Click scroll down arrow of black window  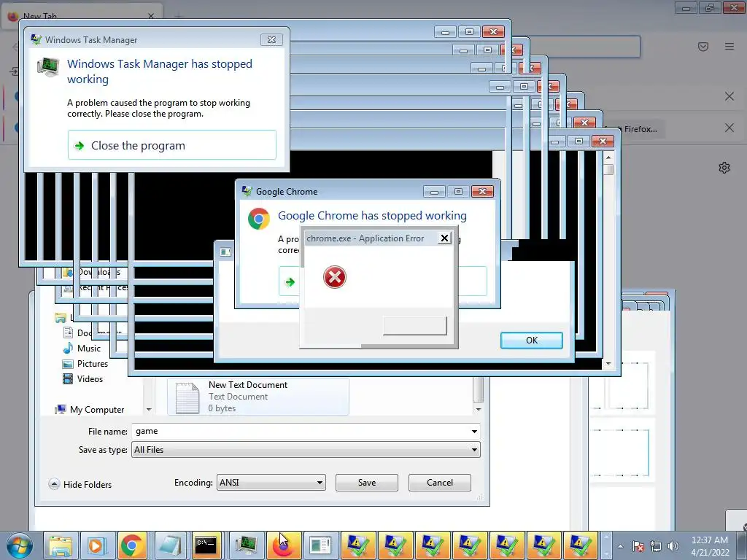point(608,364)
